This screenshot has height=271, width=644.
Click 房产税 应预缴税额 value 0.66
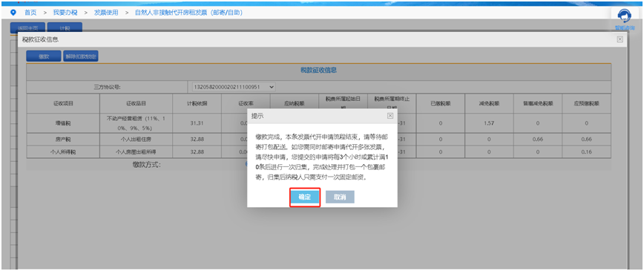click(586, 140)
